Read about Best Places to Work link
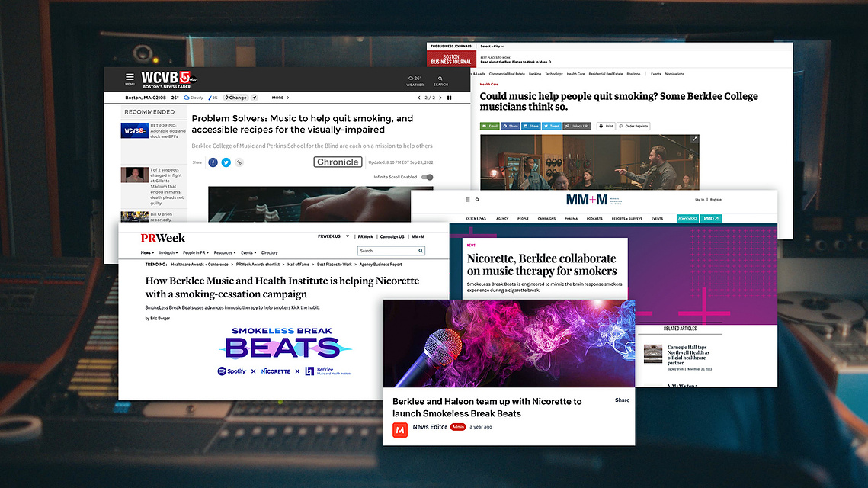 pos(515,62)
